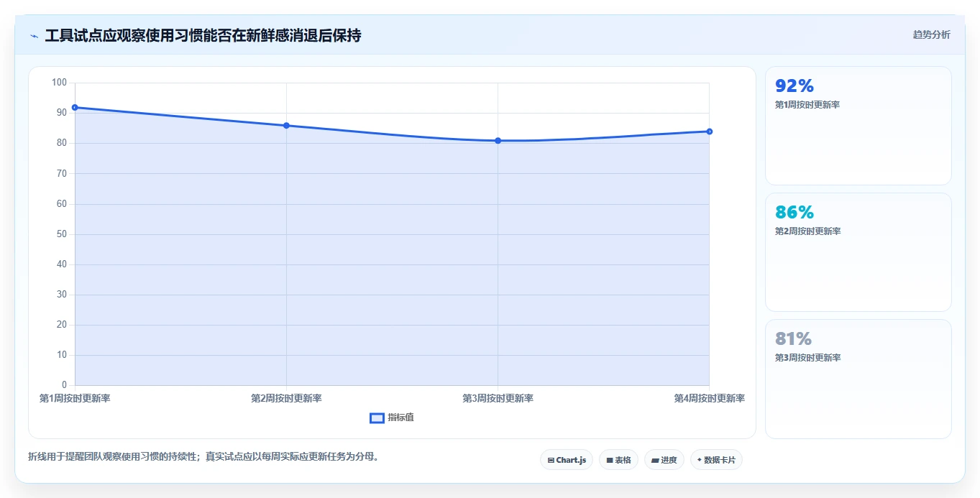Click the y-axis value 100
980x498 pixels.
click(60, 83)
